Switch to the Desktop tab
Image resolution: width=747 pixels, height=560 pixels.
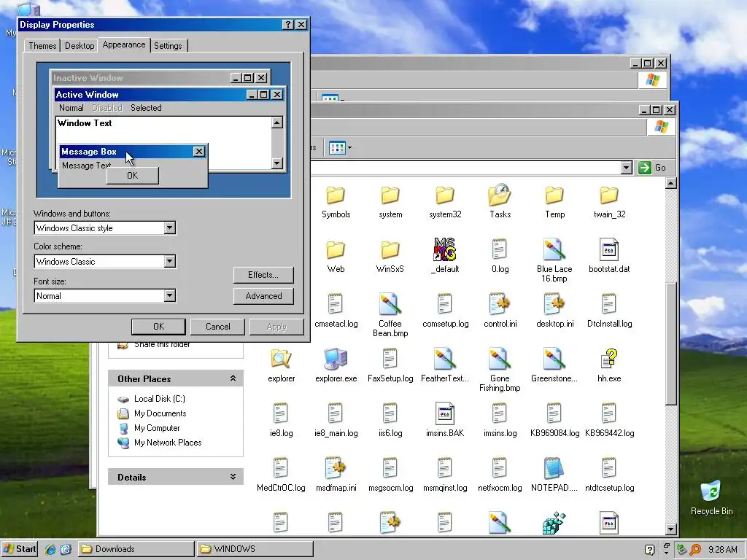(x=80, y=46)
